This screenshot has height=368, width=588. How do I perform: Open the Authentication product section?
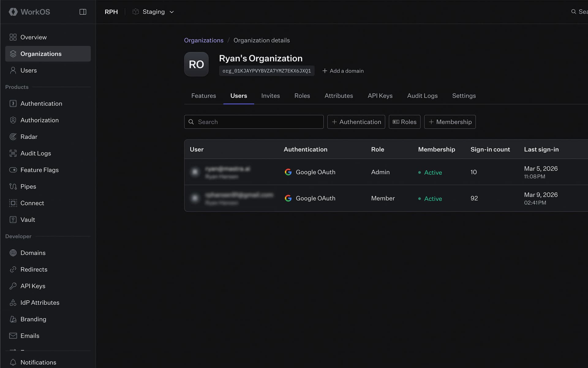click(x=41, y=104)
